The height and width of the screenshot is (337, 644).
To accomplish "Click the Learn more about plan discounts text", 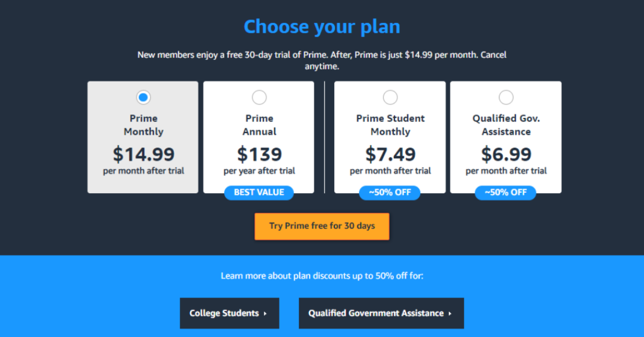I will coord(322,276).
